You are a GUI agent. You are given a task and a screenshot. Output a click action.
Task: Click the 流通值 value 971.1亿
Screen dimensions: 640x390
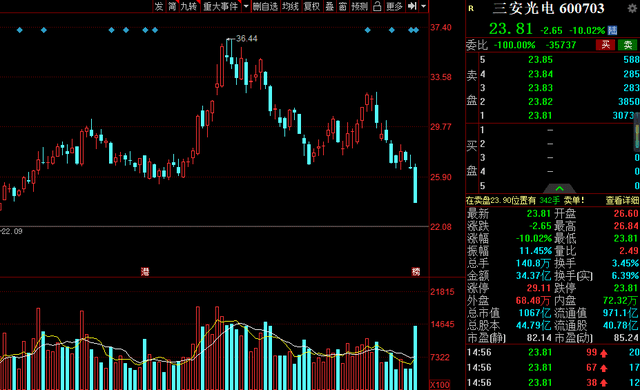(x=620, y=313)
